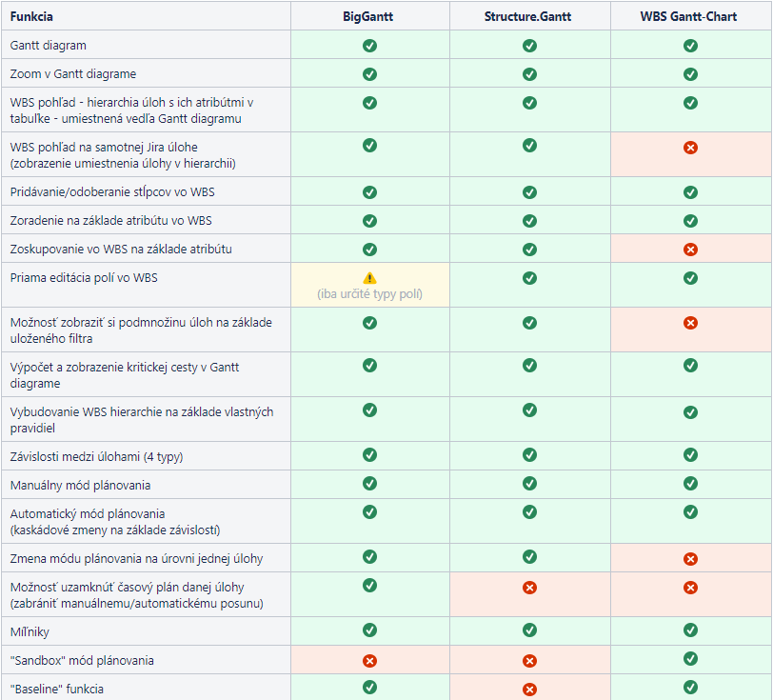
Task: Click WBS Gantt-Chart checkmark in the Míľniky row
Action: [691, 630]
